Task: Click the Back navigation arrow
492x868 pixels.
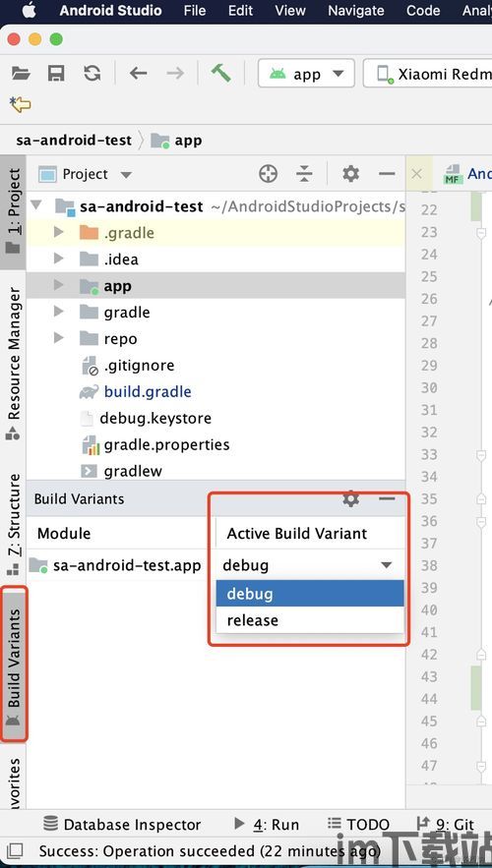Action: pos(138,73)
